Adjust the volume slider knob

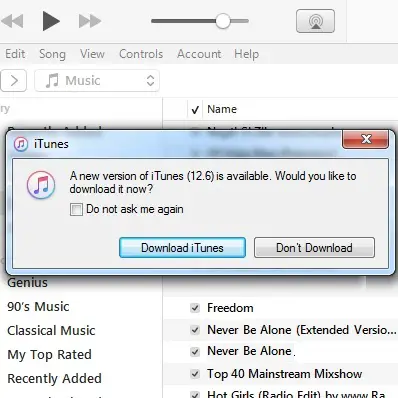[223, 21]
